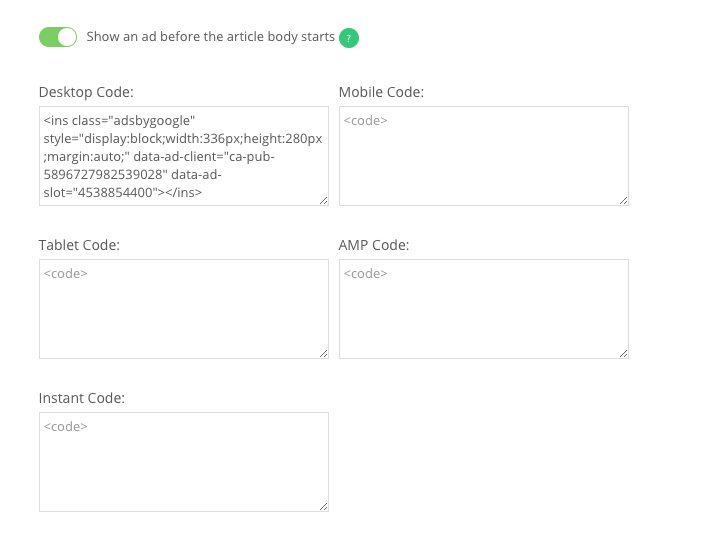Click the "Show an ad before the article body starts" text
This screenshot has height=533, width=708.
(x=210, y=37)
